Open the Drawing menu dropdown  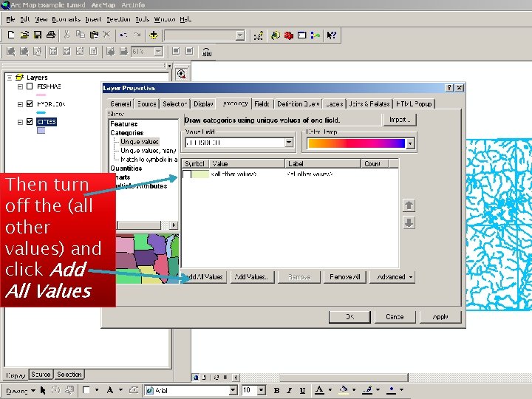point(21,391)
